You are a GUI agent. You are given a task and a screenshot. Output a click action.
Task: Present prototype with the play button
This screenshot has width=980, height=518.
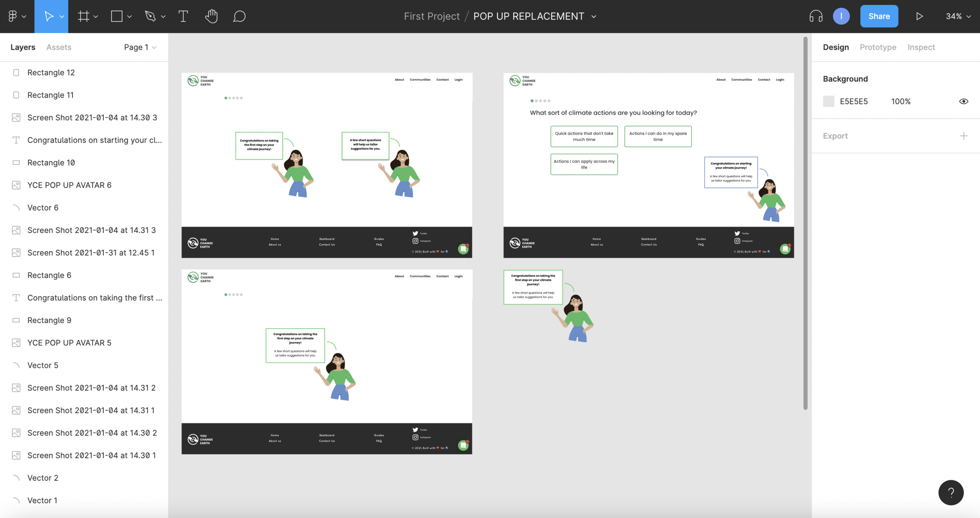point(919,16)
